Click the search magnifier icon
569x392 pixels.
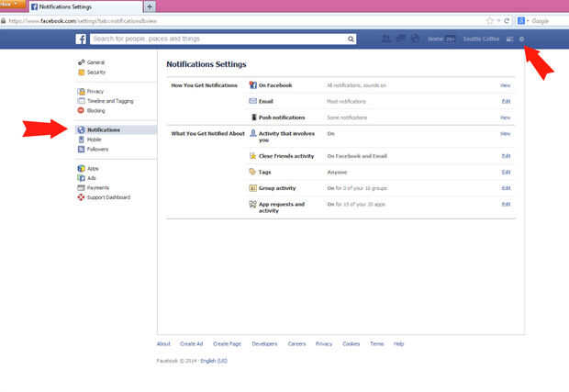tap(351, 39)
